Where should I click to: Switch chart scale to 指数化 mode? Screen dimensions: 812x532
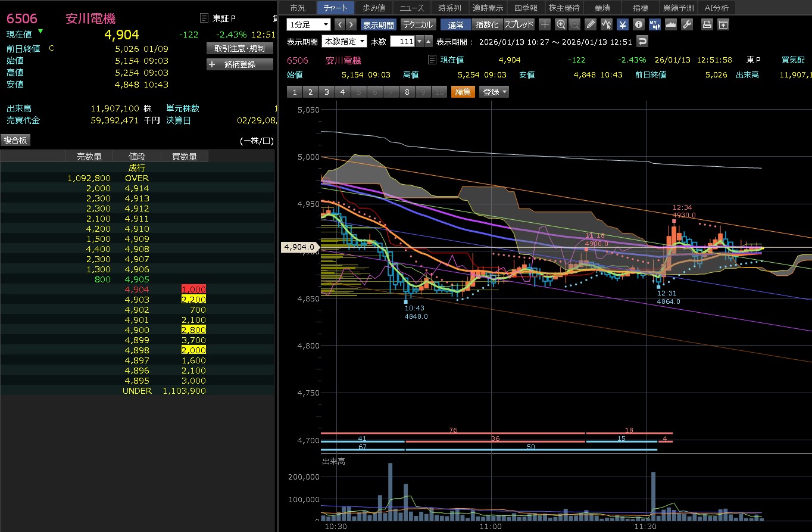click(486, 24)
